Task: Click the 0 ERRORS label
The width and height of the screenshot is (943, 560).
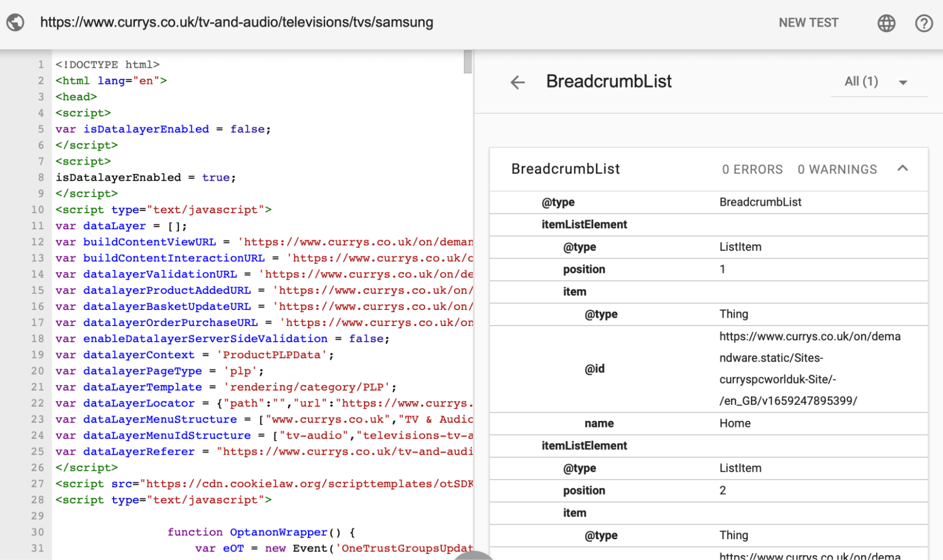Action: [x=752, y=169]
